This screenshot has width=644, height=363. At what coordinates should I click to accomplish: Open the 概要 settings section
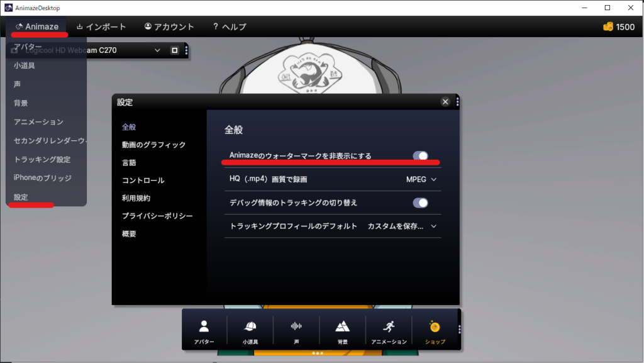[x=128, y=233]
